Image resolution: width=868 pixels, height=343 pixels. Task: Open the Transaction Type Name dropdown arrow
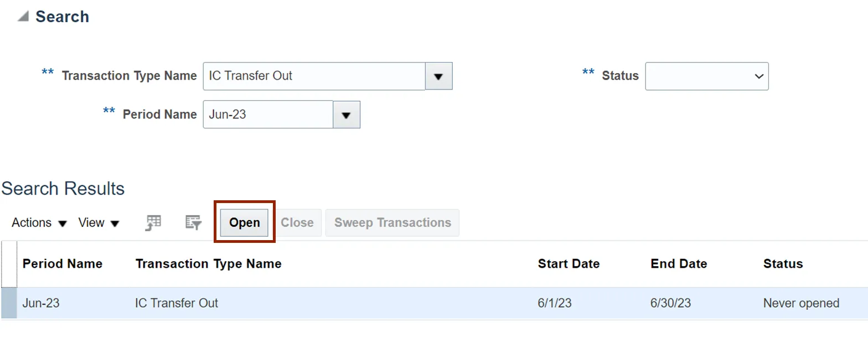439,76
